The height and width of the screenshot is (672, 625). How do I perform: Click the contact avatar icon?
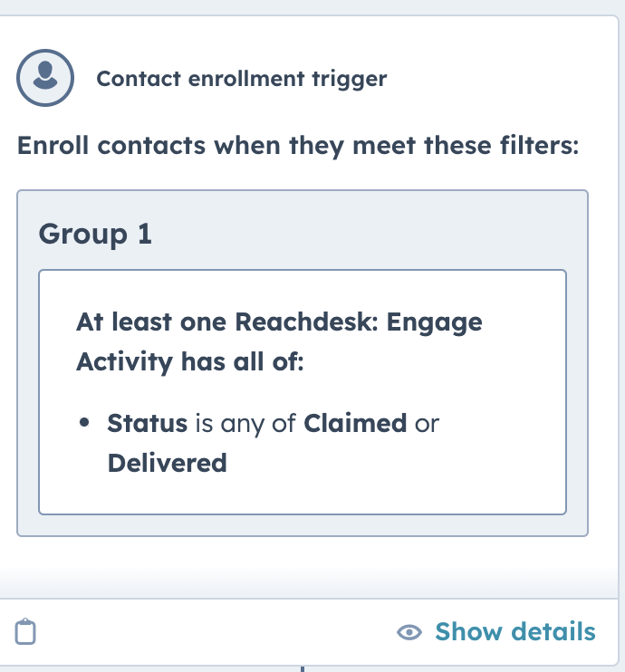[x=45, y=78]
